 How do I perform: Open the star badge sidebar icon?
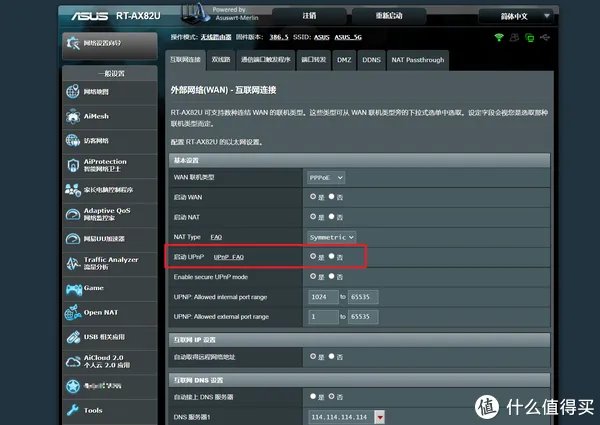[73, 386]
